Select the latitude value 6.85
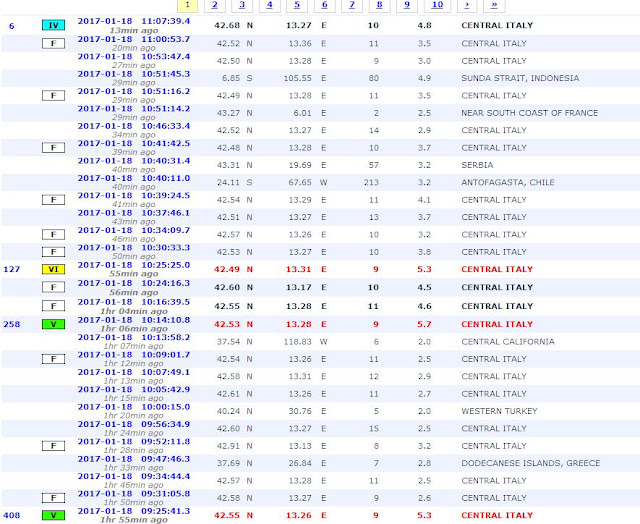 click(231, 78)
